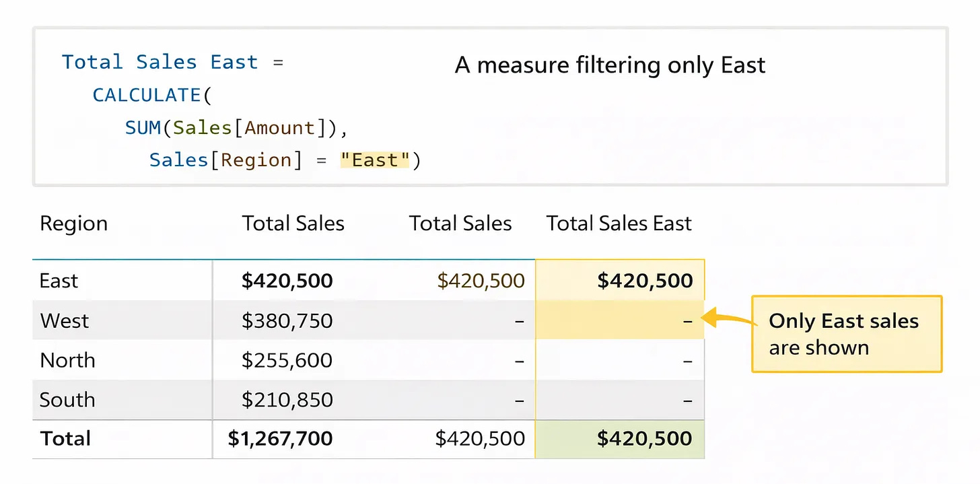Select the $1,267,700 grand total value
This screenshot has width=980, height=484.
click(280, 439)
